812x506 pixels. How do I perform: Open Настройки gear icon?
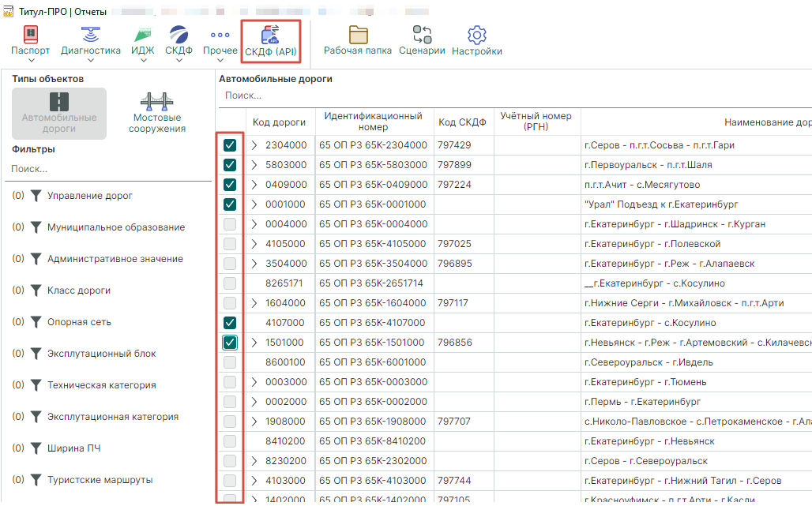pos(477,36)
